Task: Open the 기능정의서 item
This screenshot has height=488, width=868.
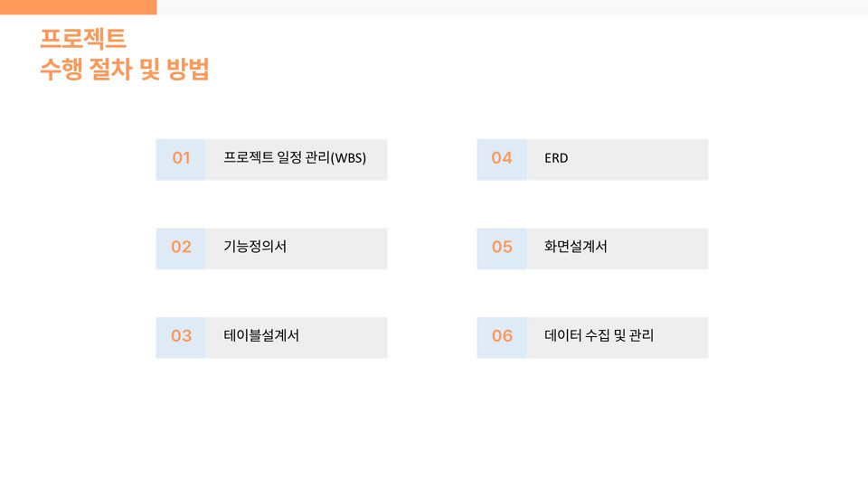Action: pos(255,247)
